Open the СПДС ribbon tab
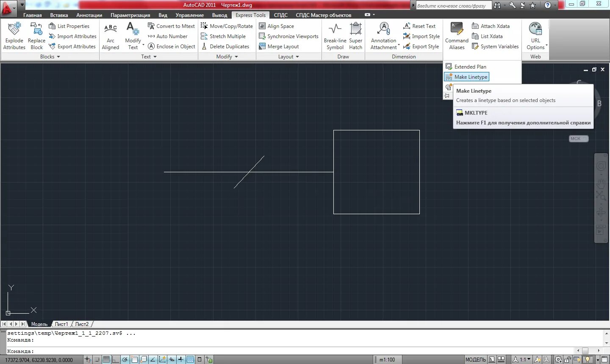The height and width of the screenshot is (364, 610). [x=280, y=15]
